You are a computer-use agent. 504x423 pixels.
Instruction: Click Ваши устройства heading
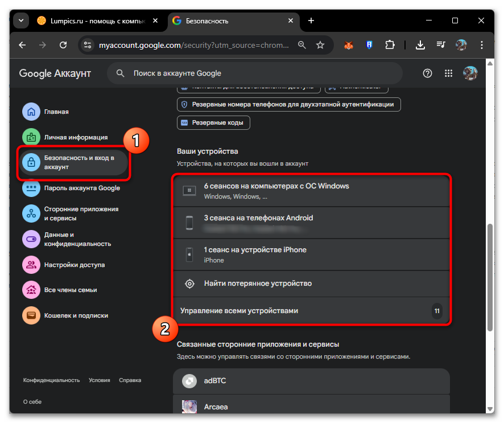[207, 151]
